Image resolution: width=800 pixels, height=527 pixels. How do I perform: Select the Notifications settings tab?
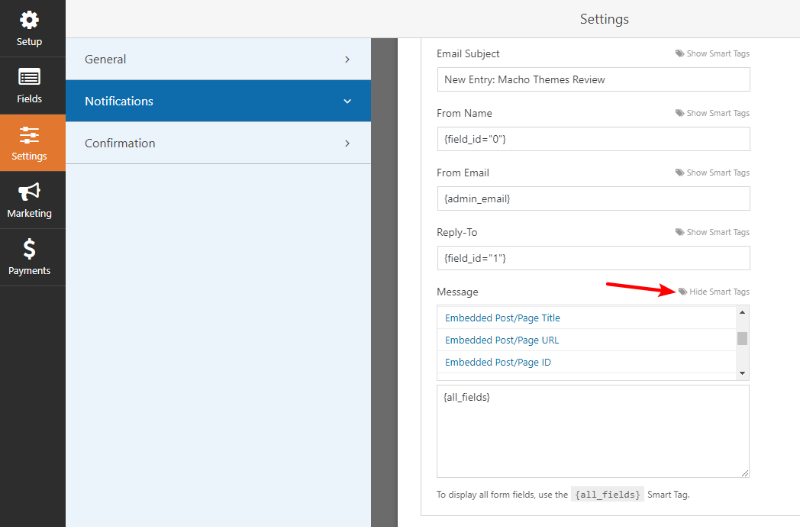tap(218, 101)
